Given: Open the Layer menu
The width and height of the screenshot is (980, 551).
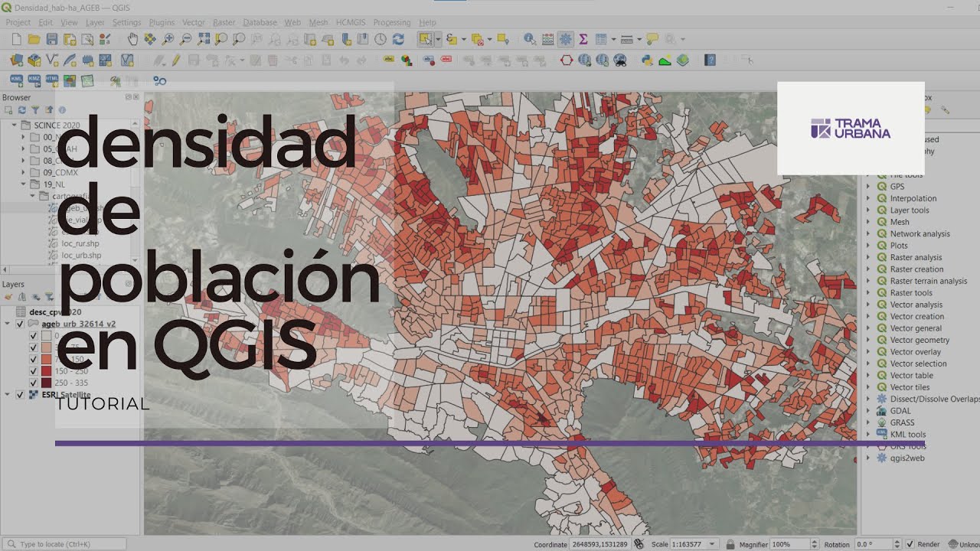Looking at the screenshot, I should (95, 22).
